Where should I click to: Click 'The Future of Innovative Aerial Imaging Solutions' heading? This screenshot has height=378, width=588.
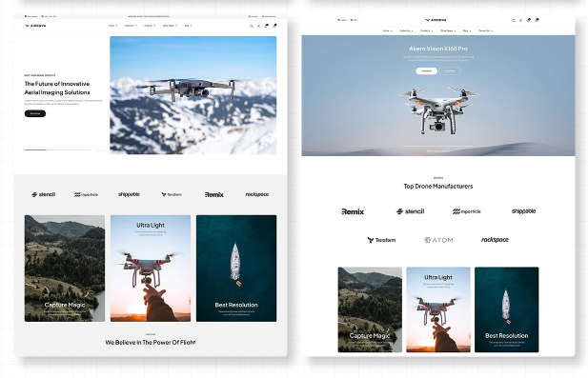pos(57,88)
